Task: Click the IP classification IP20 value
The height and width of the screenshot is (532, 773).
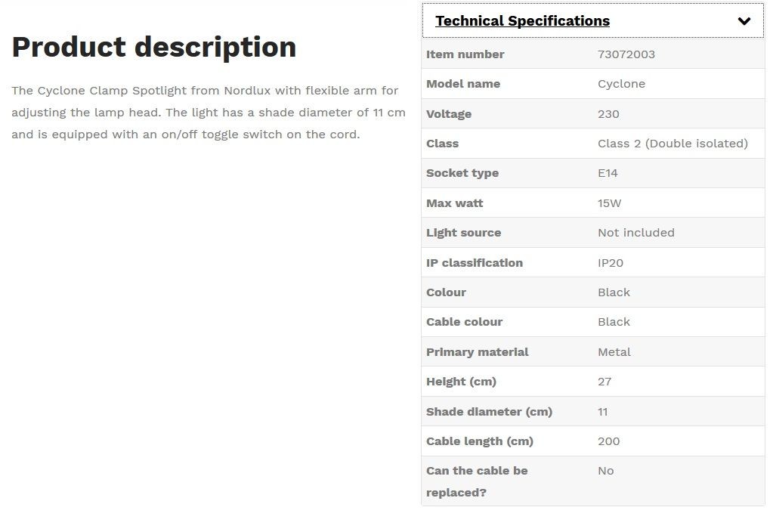Action: pyautogui.click(x=611, y=263)
